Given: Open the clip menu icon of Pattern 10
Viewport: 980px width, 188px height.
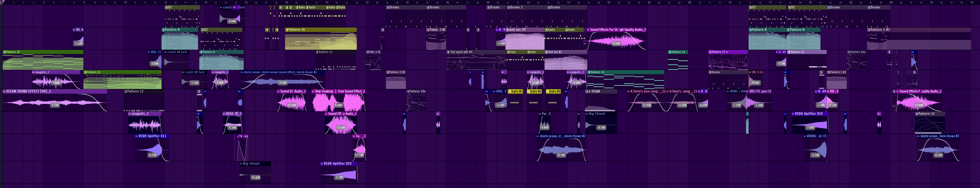Looking at the screenshot, I should pos(4,52).
